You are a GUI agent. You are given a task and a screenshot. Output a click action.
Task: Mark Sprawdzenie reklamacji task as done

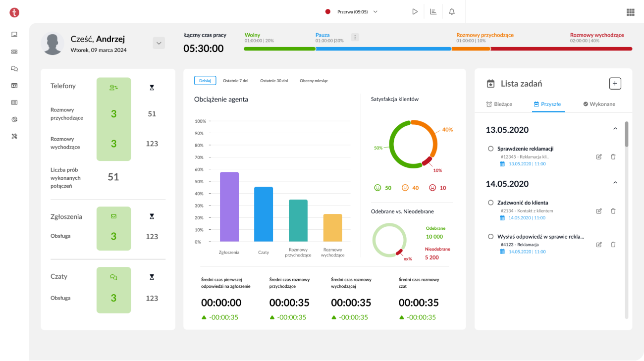click(x=491, y=149)
